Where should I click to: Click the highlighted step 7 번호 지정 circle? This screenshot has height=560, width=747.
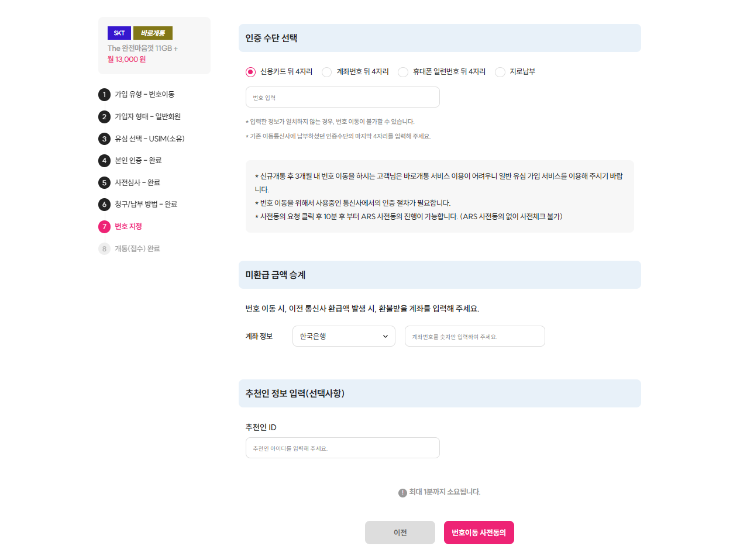104,227
